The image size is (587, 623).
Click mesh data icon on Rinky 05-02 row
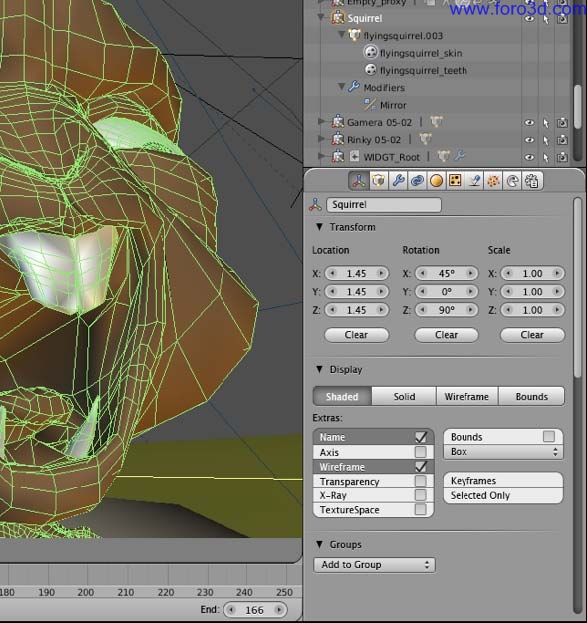pos(425,139)
